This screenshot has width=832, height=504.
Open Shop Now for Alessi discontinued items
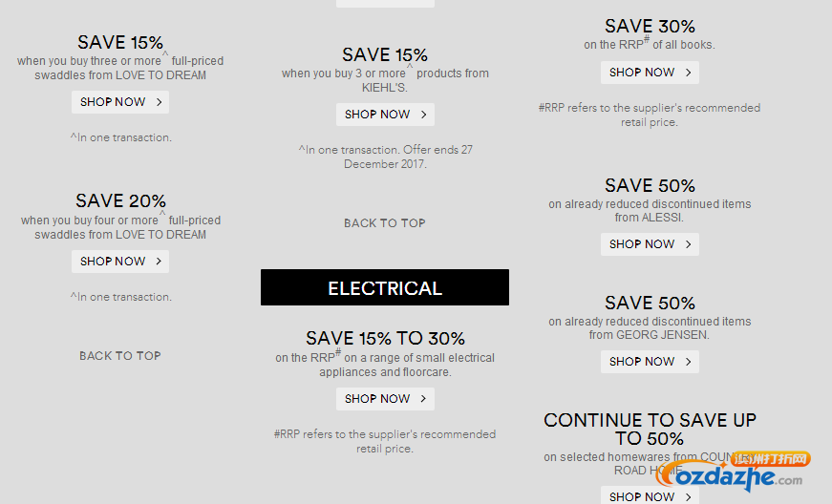click(x=650, y=244)
